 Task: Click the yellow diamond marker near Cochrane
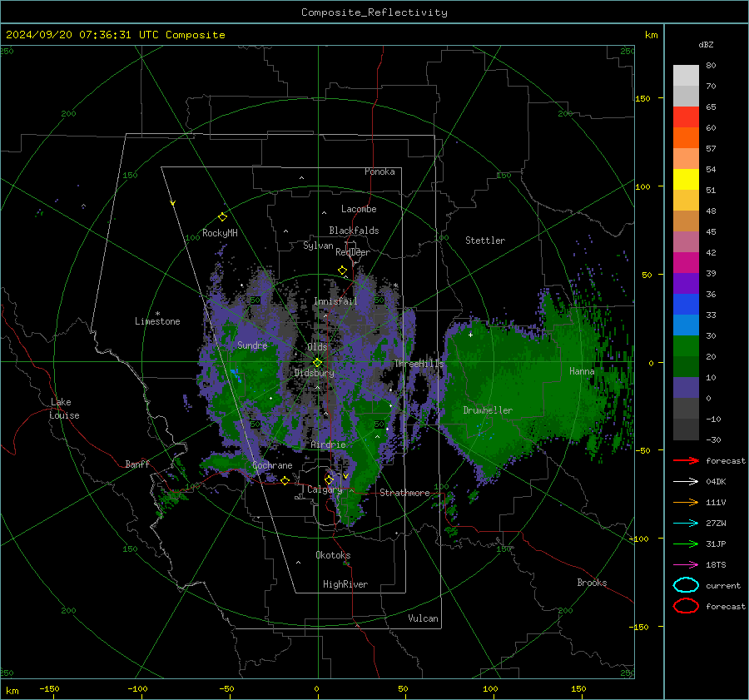coord(285,481)
